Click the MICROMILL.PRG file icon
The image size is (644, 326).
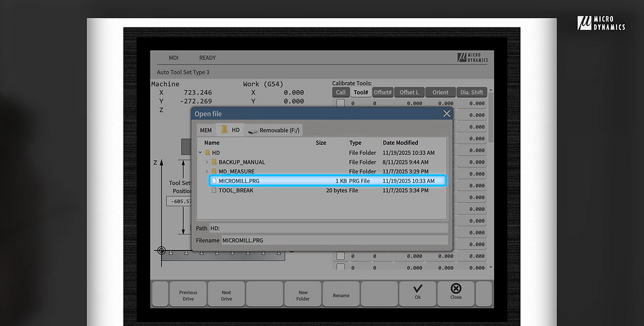[214, 181]
